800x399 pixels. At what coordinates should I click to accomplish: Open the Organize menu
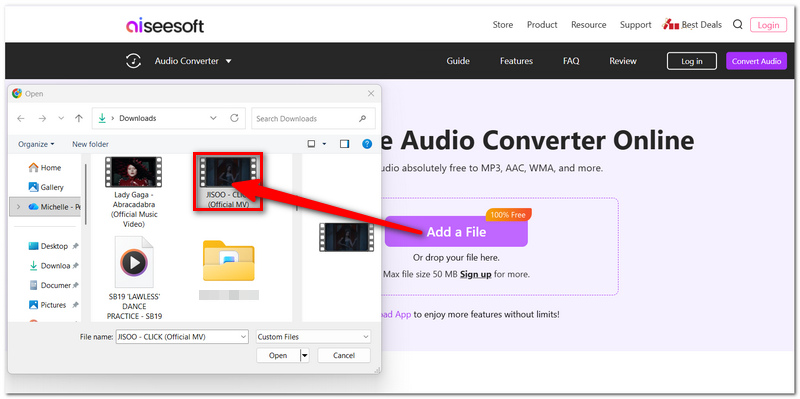tap(36, 144)
